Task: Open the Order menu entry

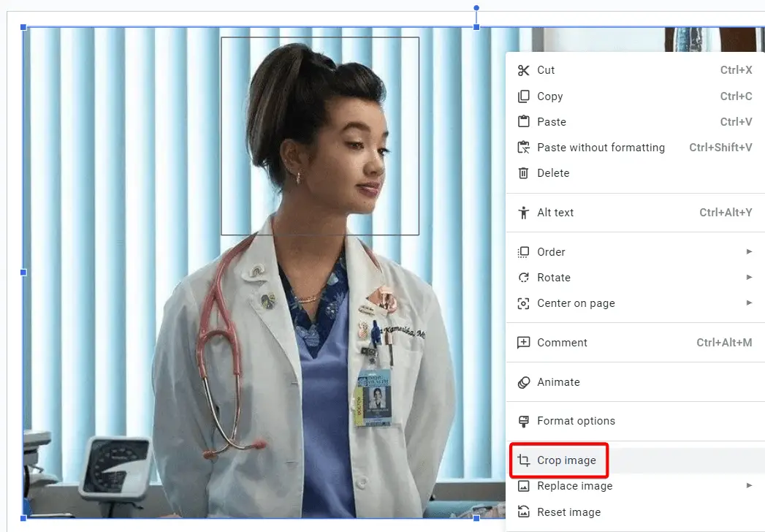Action: pos(635,252)
